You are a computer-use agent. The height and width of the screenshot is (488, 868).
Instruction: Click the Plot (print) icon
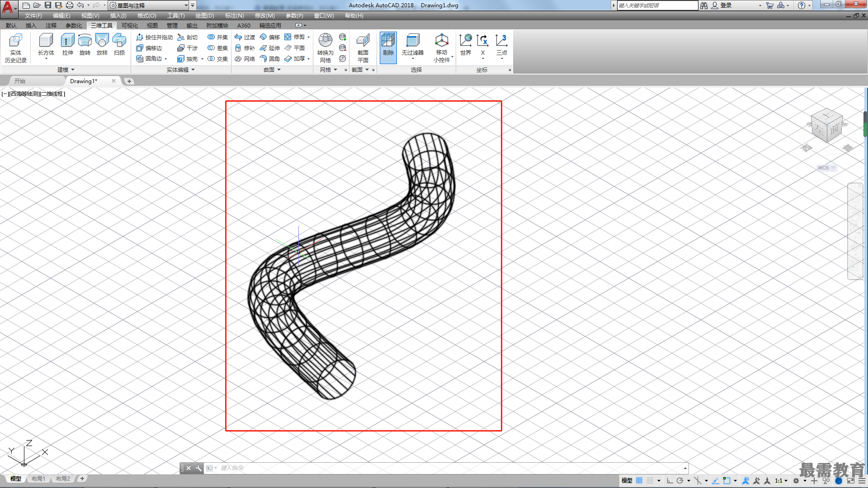tap(69, 5)
